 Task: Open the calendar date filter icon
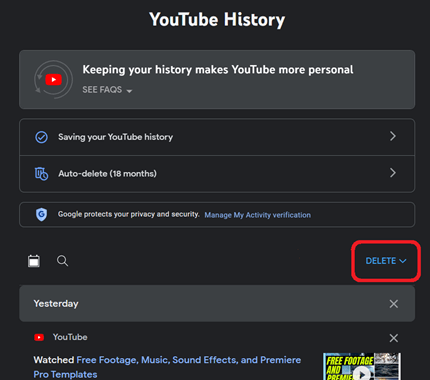click(x=34, y=261)
